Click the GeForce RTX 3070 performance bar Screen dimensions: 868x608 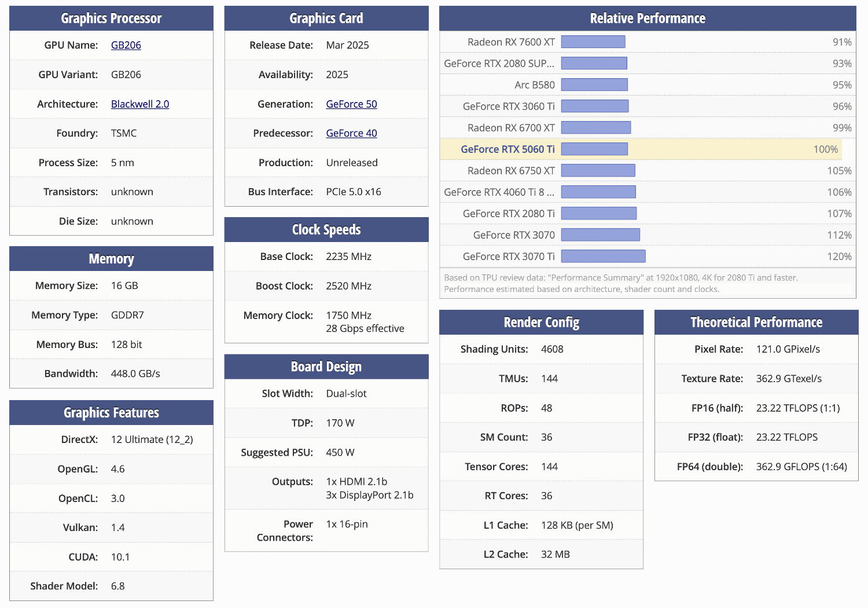click(601, 235)
